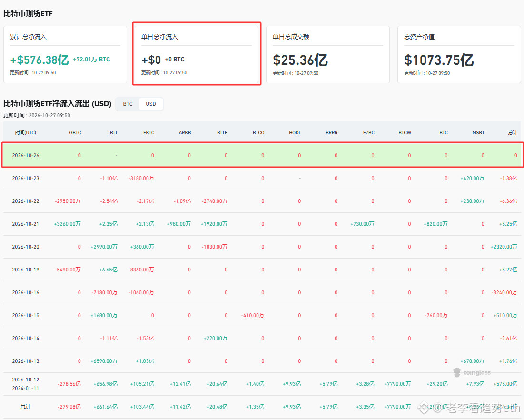Image resolution: width=524 pixels, height=420 pixels.
Task: Click the MSBT column header
Action: (478, 133)
